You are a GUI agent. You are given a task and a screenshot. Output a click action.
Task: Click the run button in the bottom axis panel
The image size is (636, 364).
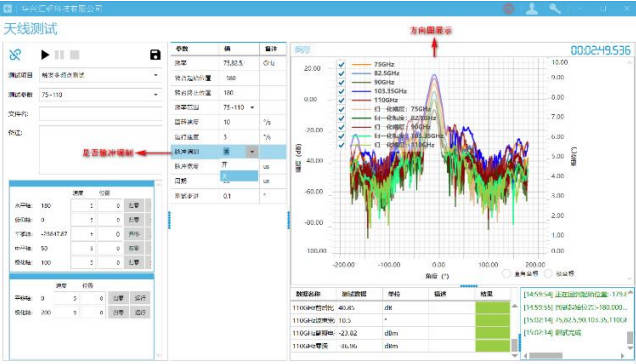140,298
